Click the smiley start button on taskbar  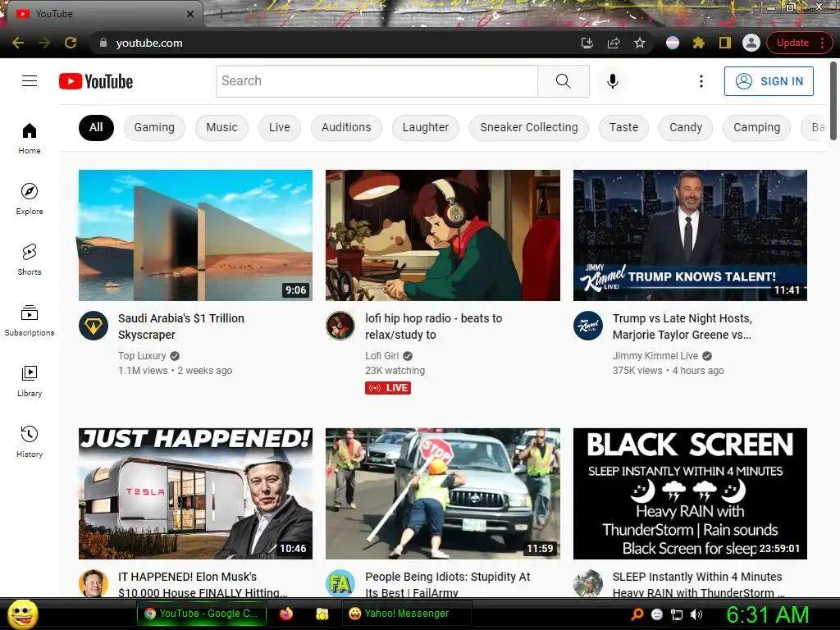click(22, 614)
